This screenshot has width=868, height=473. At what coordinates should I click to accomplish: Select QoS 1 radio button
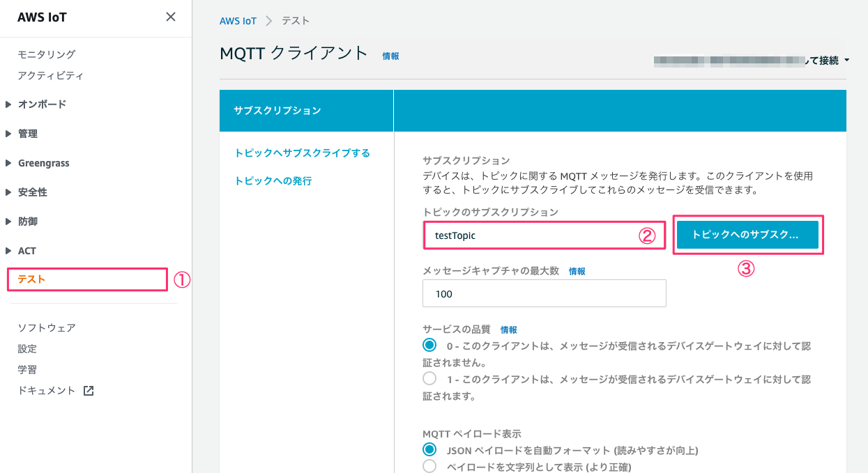[429, 378]
